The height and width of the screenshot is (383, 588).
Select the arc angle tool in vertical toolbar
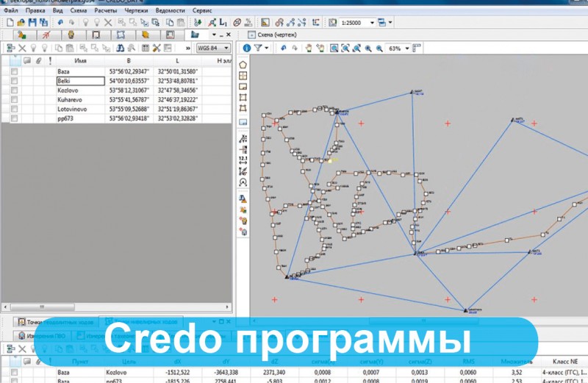243,182
